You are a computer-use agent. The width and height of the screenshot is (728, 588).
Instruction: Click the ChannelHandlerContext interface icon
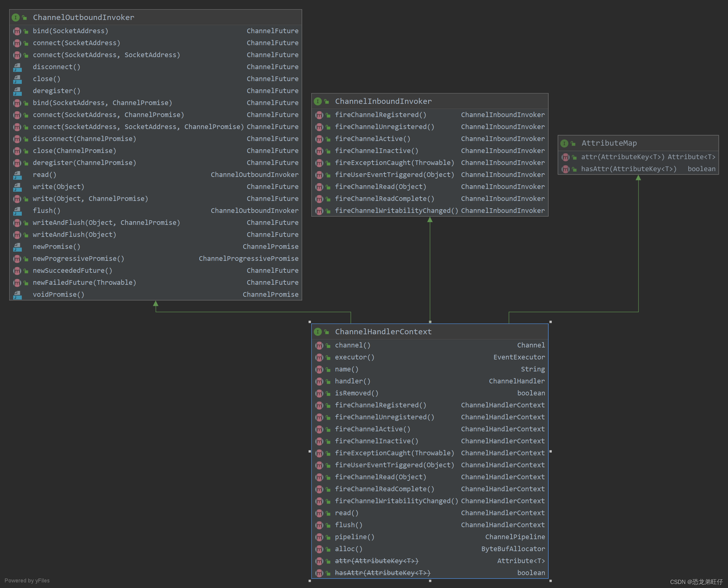click(x=317, y=331)
